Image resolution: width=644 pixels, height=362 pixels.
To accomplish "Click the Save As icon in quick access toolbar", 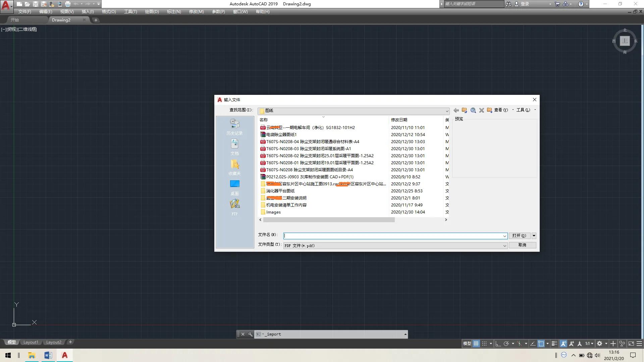I will point(44,4).
